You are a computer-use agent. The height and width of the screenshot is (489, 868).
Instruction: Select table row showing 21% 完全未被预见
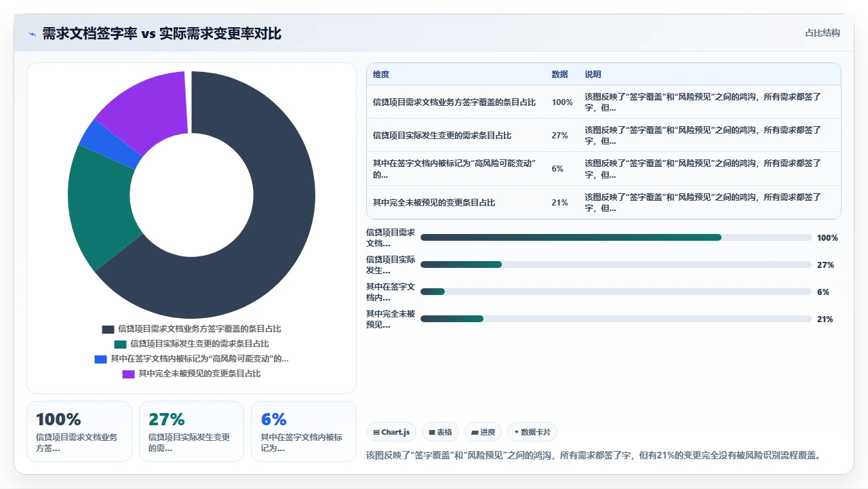pyautogui.click(x=604, y=203)
